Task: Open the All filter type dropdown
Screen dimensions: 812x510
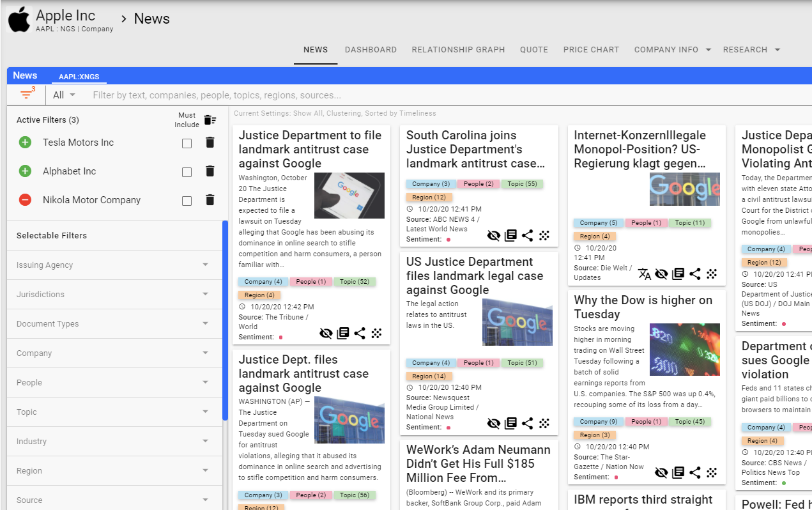Action: [65, 95]
